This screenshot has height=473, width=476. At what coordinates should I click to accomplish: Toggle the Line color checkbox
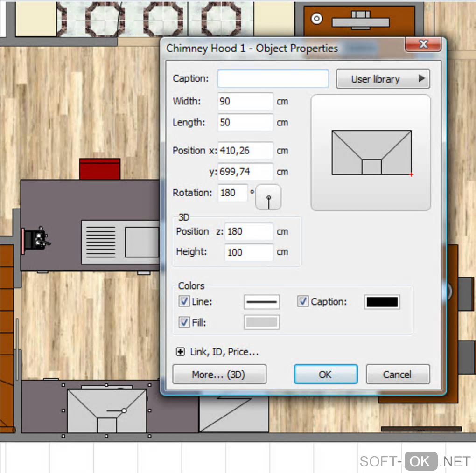point(184,301)
